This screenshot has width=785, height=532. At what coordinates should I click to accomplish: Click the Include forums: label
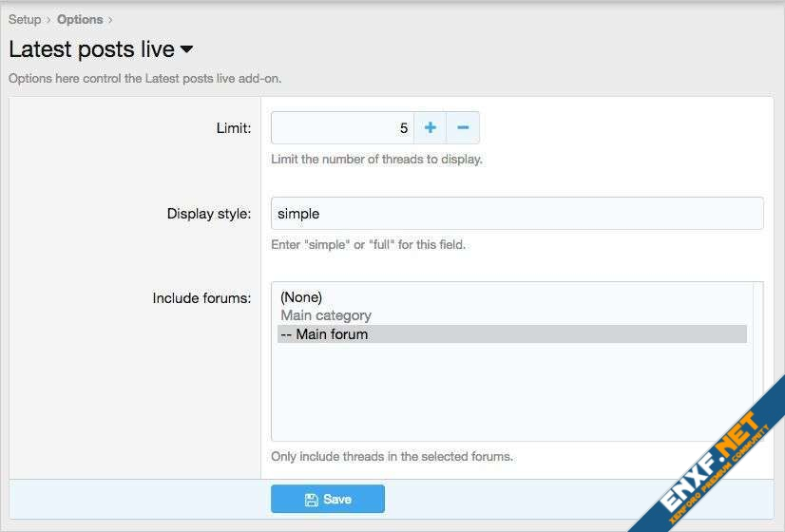[201, 298]
